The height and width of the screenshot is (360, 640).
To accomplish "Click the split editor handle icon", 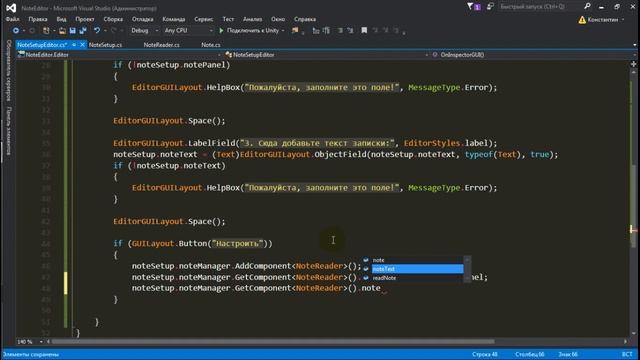I will [x=633, y=64].
